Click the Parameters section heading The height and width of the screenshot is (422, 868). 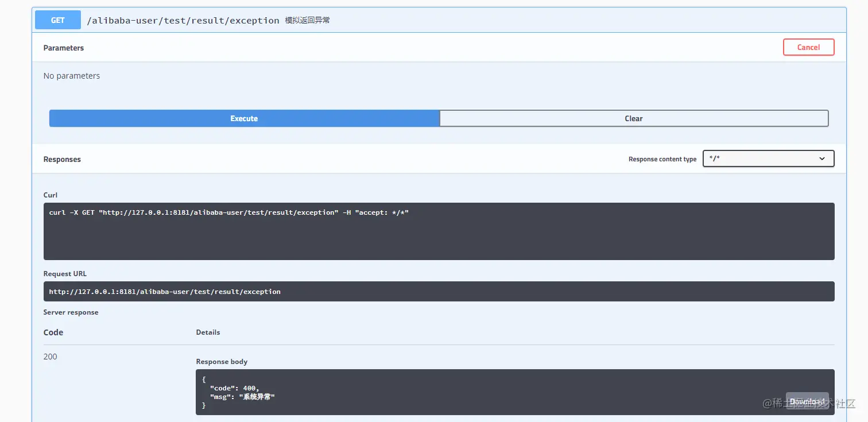(x=64, y=48)
